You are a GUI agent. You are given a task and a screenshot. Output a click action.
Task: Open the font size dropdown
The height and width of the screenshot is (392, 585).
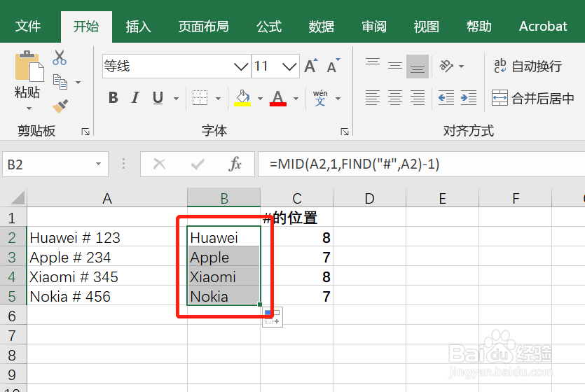(289, 66)
